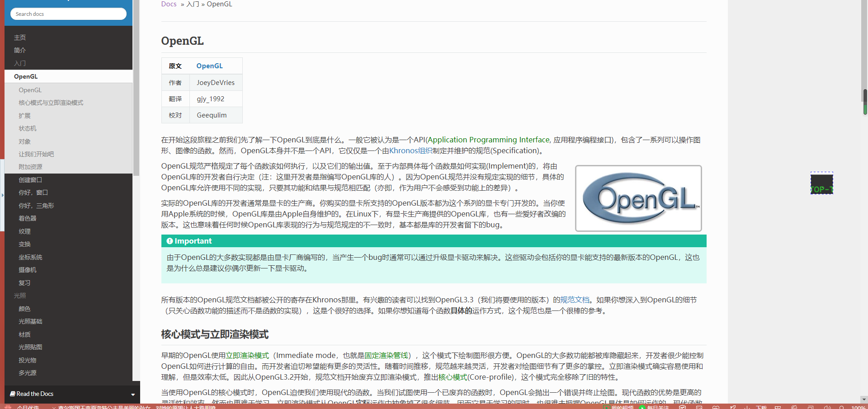Screen dimensions: 868x409
Task: Click the author name JoeyDeVries cell
Action: [216, 83]
